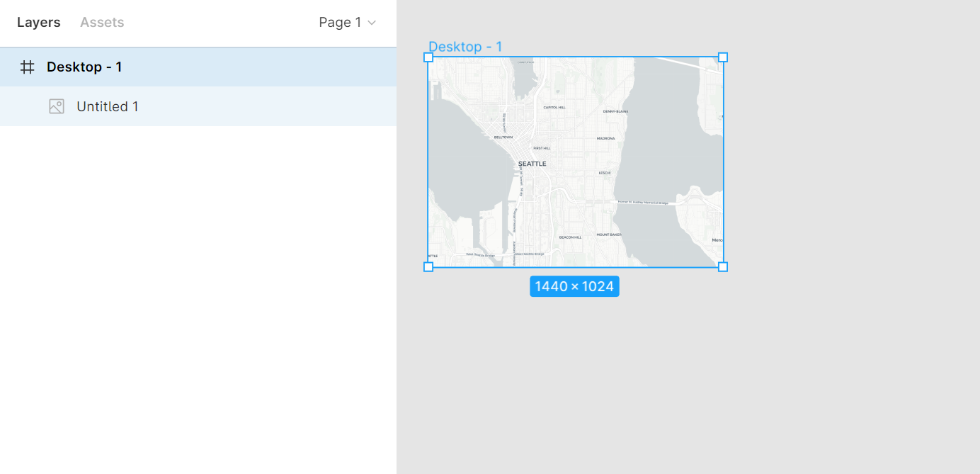
Task: Click the top-left resize handle of the frame
Action: [x=428, y=57]
